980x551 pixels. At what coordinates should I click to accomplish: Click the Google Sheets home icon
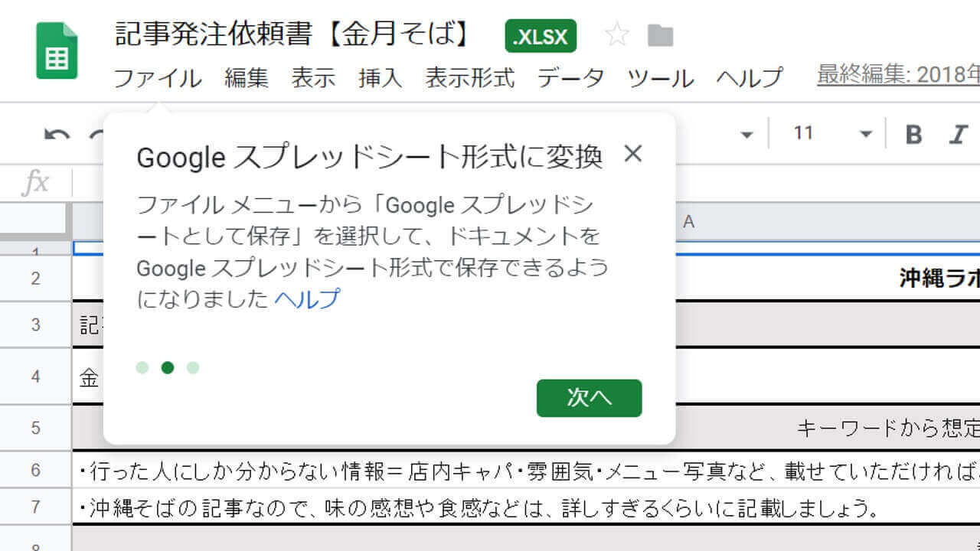57,51
